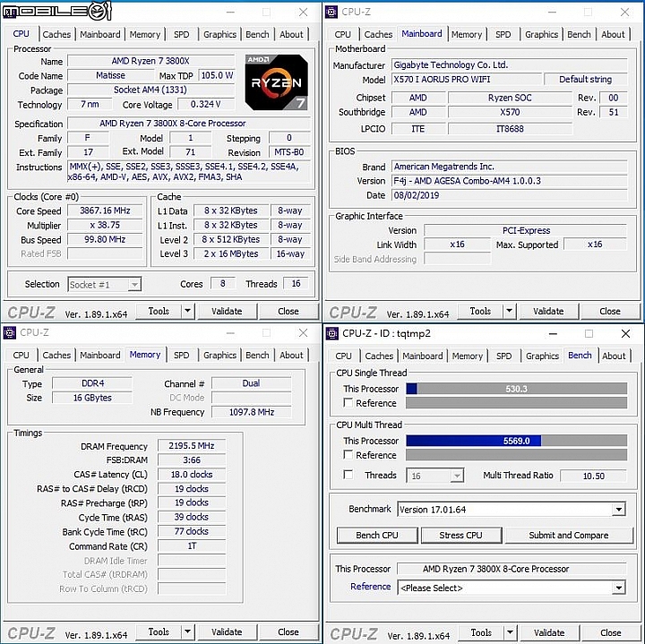Click the processor Name field AMD Ryzen 7 3800X
This screenshot has width=645, height=644.
click(x=151, y=61)
